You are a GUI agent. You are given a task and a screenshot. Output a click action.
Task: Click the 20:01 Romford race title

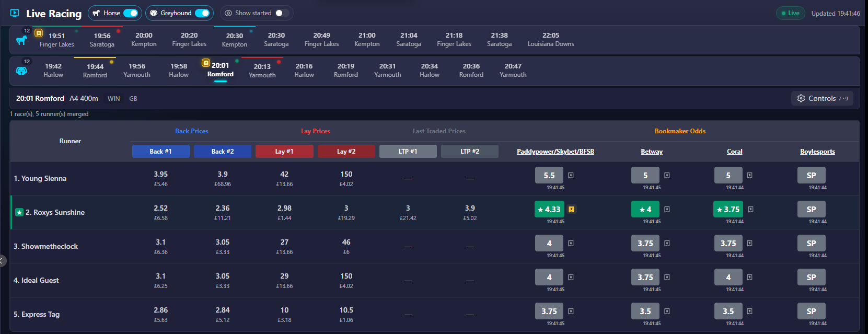[x=40, y=98]
